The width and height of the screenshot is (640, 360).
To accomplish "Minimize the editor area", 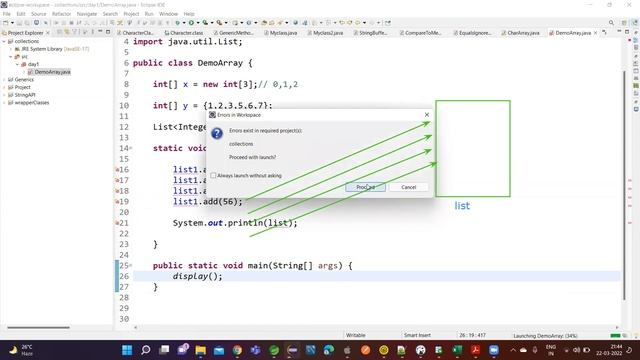I will click(x=619, y=32).
